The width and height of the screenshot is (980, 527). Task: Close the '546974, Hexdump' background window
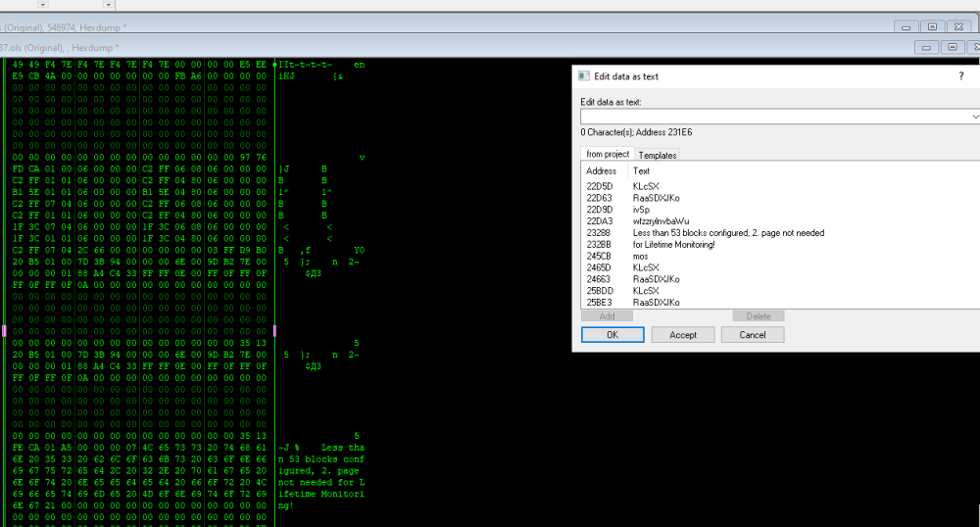[x=958, y=26]
